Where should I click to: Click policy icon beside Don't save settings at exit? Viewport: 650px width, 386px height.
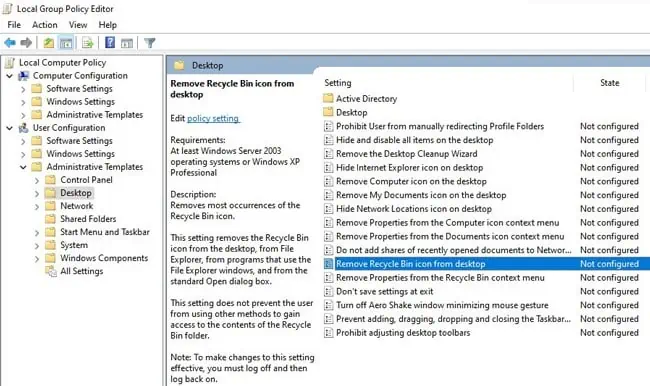[x=328, y=291]
